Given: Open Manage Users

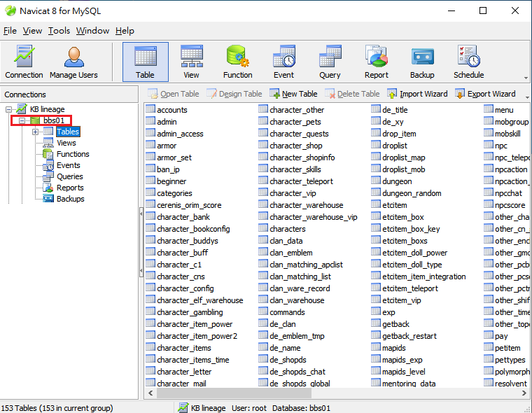Looking at the screenshot, I should 73,62.
